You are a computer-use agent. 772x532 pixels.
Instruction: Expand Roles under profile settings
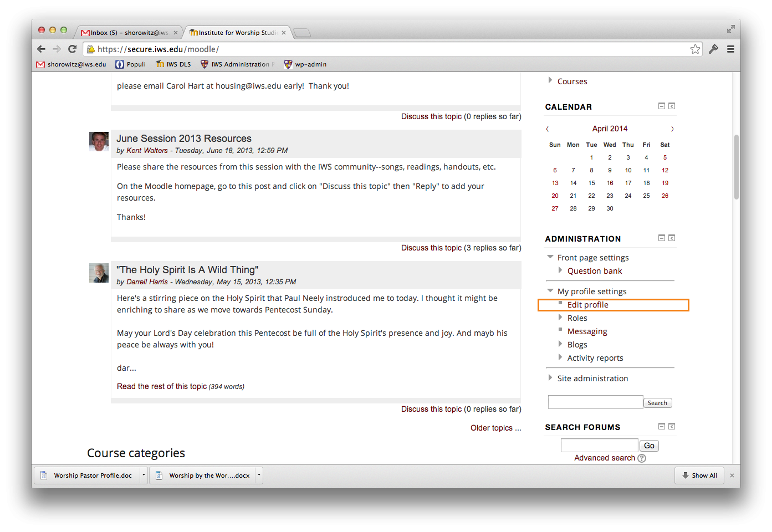pyautogui.click(x=560, y=318)
